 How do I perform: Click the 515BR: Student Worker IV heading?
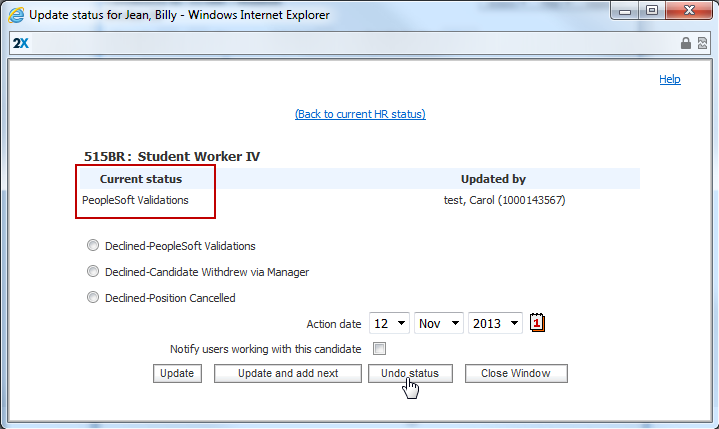(x=172, y=156)
